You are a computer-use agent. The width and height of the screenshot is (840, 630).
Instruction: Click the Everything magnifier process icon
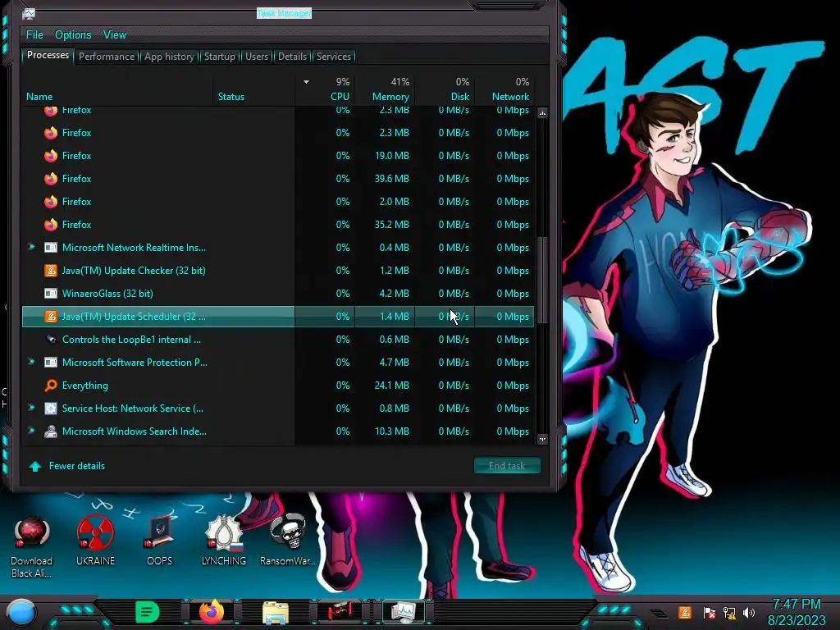coord(50,386)
